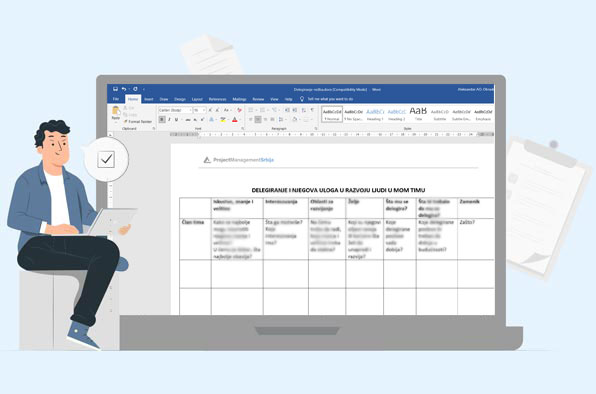Click the red font color swatch
The width and height of the screenshot is (596, 394).
pyautogui.click(x=235, y=120)
